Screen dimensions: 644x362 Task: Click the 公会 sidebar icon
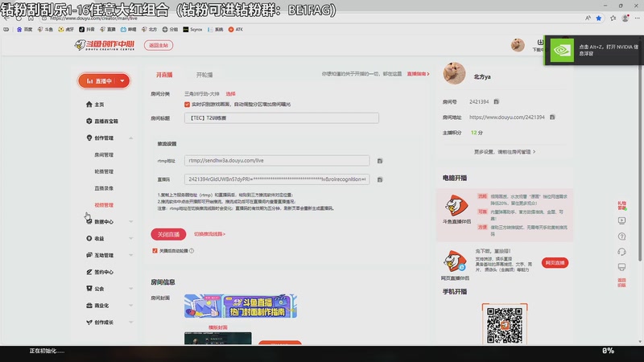[89, 289]
